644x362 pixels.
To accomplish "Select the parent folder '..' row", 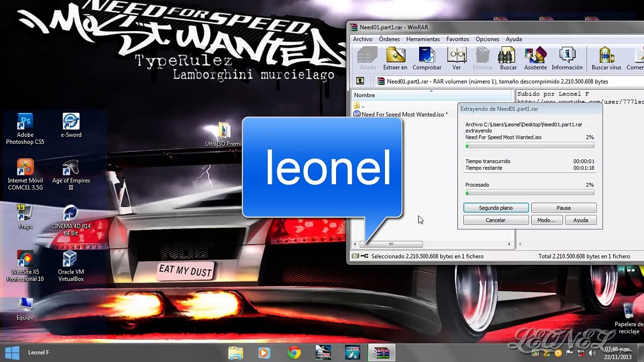I will (x=359, y=106).
